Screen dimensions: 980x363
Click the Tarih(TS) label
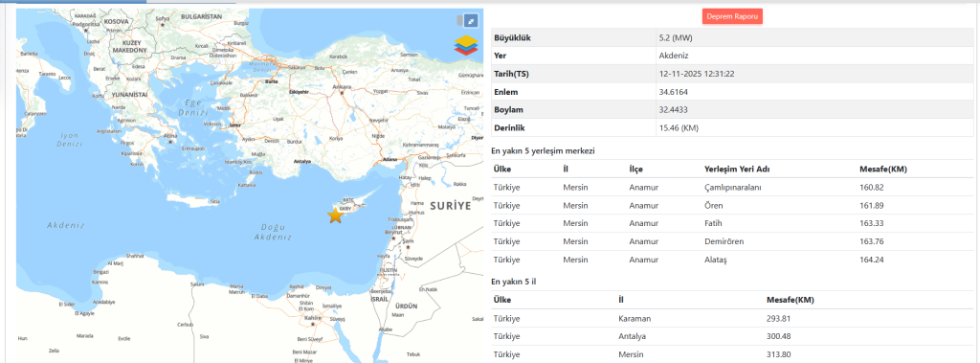(x=512, y=74)
